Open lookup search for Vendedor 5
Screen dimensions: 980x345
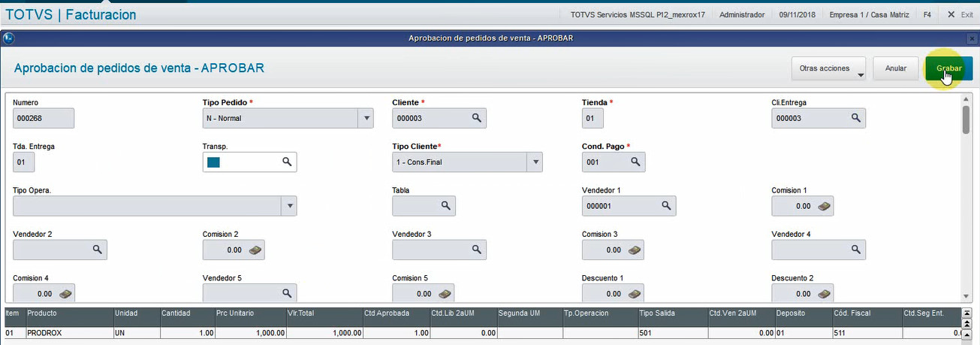tap(286, 293)
